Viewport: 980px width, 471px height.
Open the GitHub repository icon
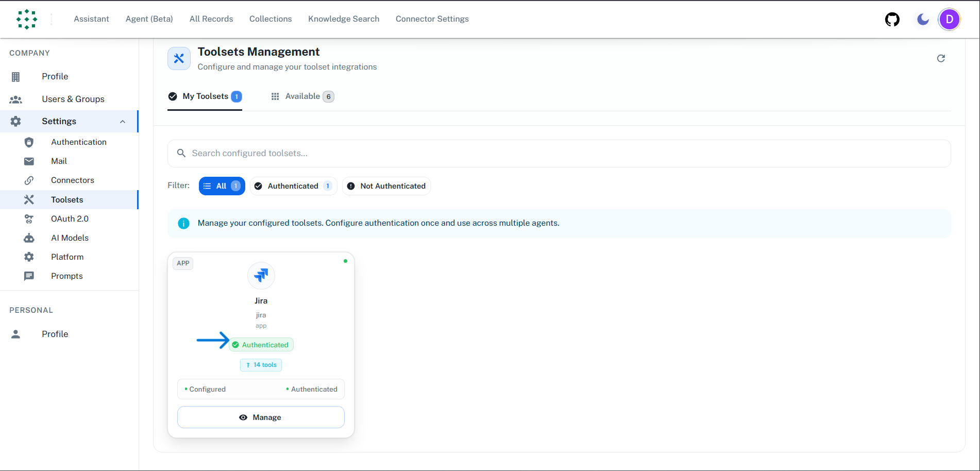point(892,19)
